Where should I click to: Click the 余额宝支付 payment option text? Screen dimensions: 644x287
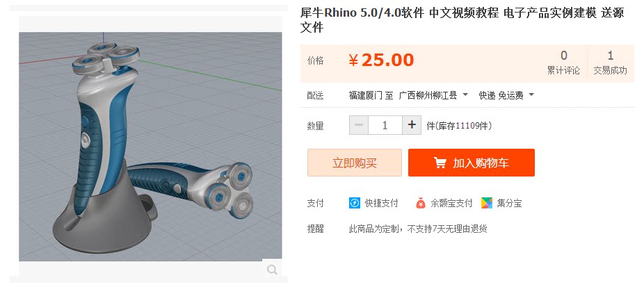(x=451, y=203)
